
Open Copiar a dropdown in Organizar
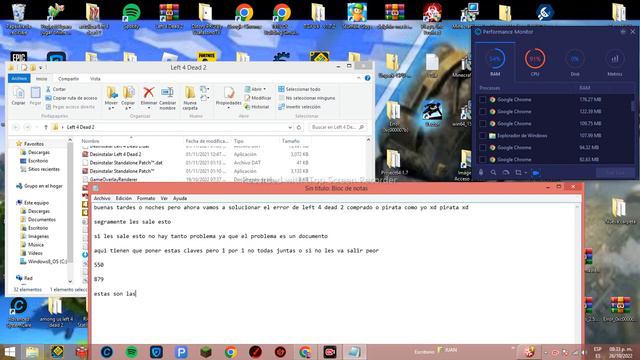(x=128, y=106)
